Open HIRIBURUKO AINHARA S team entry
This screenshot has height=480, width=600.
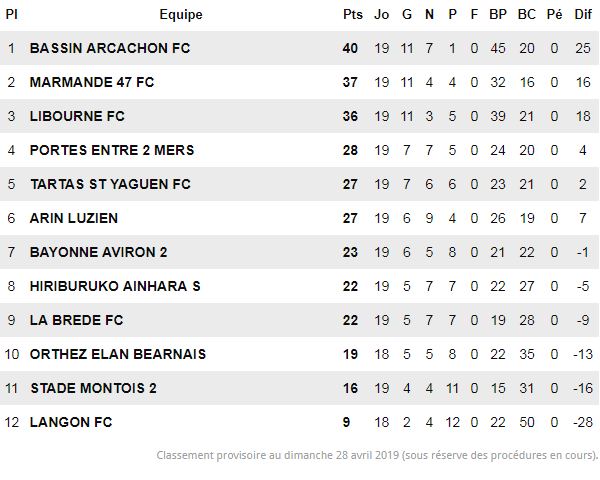(115, 286)
